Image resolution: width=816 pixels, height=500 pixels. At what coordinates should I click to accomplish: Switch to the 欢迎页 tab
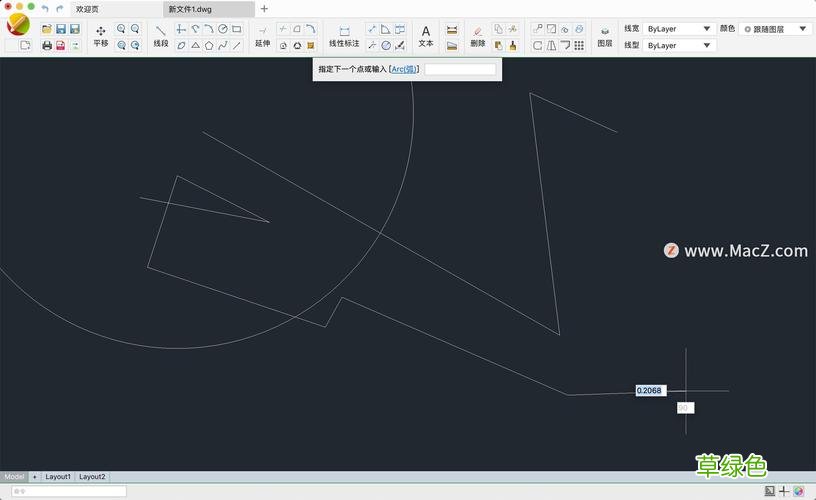(87, 9)
